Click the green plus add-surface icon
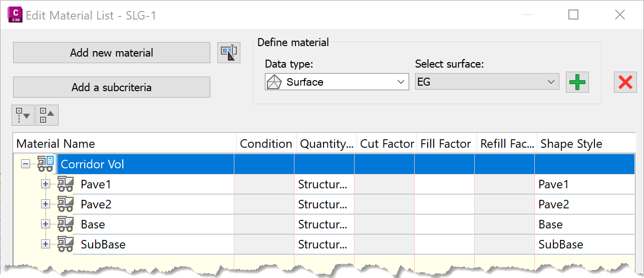 point(577,82)
